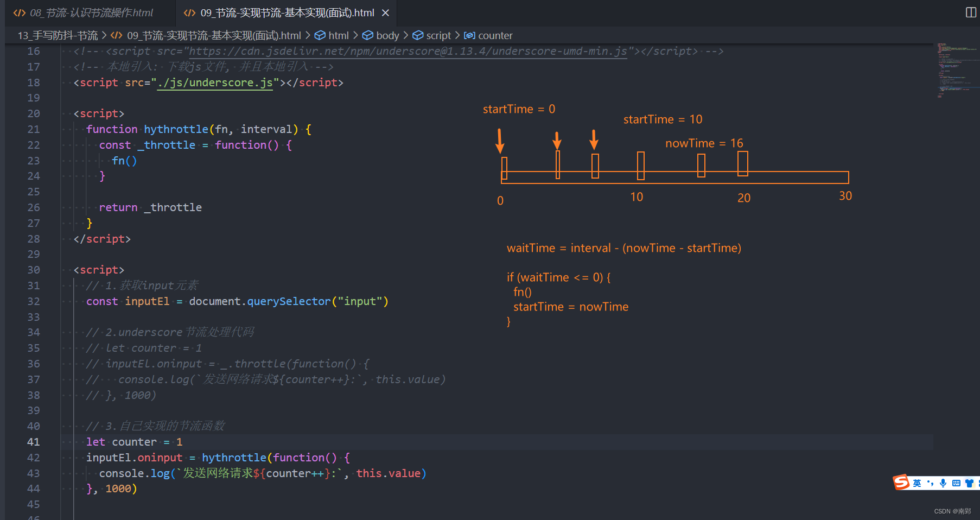Screen dimensions: 980x520
Task: Click the comment // 3.自己实现的节流函数
Action: click(155, 426)
